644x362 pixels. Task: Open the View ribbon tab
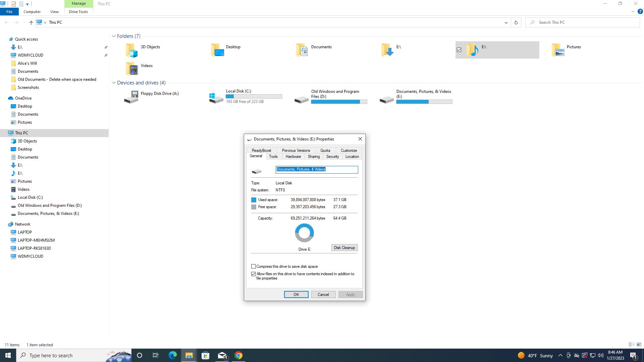click(54, 12)
